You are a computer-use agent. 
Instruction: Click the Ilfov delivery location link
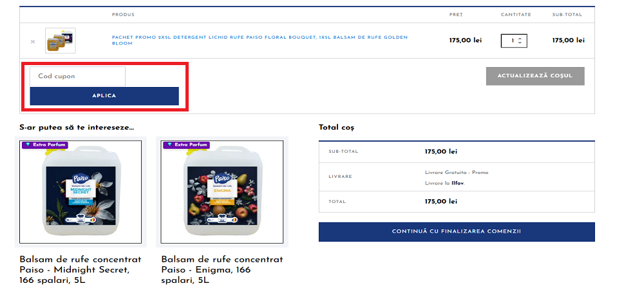(x=457, y=183)
